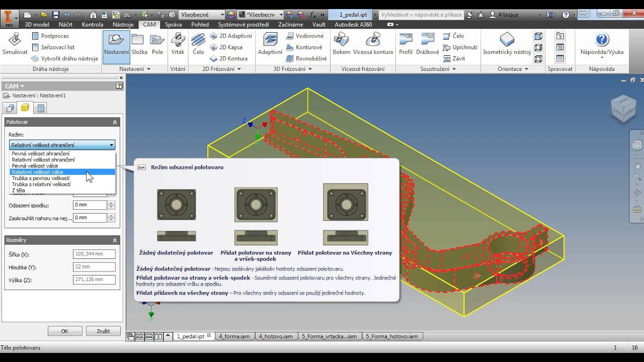Open the folder icon in quick access toolbar

pos(44,15)
